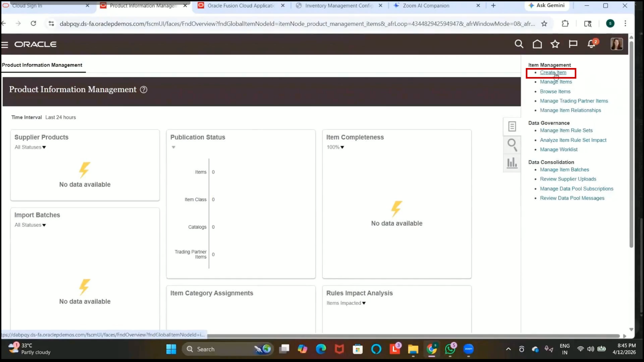
Task: Go back in browser history
Action: (x=4, y=23)
